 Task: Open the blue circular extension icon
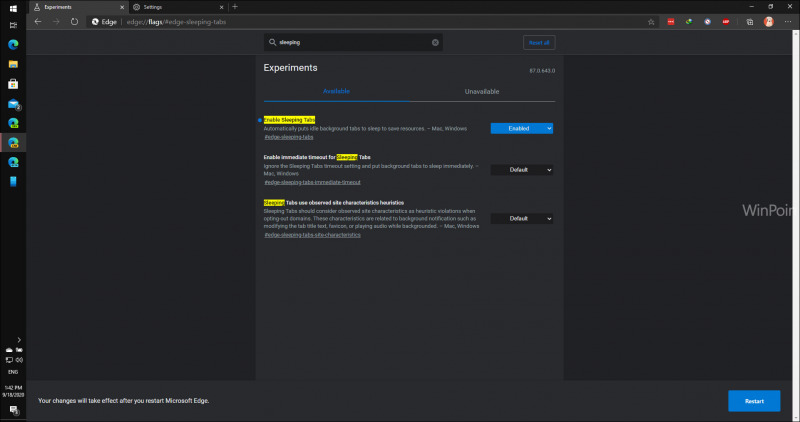707,22
